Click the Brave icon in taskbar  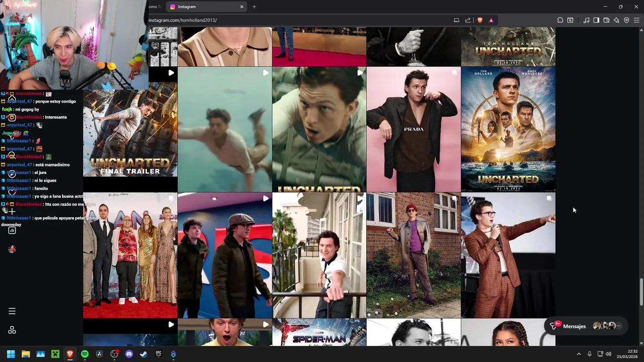coord(70,354)
